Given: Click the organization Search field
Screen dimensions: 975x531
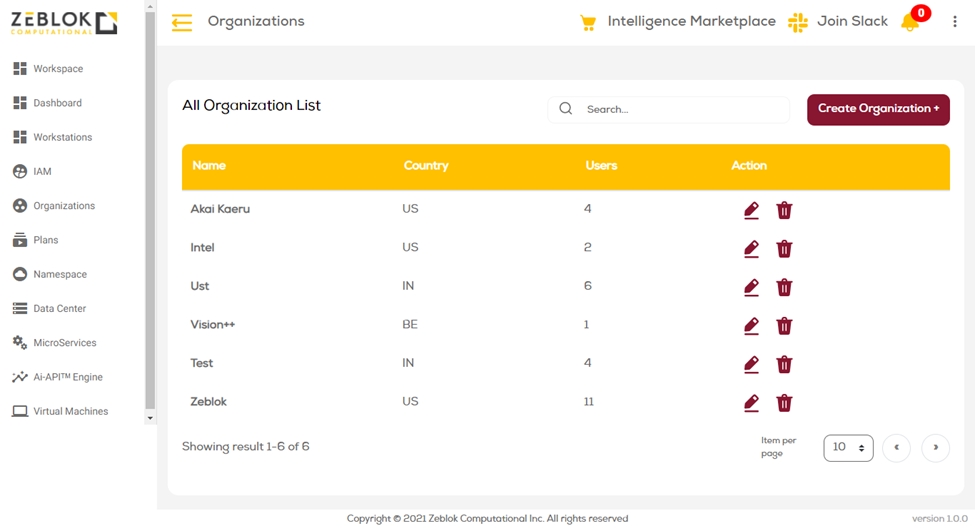Looking at the screenshot, I should point(680,109).
